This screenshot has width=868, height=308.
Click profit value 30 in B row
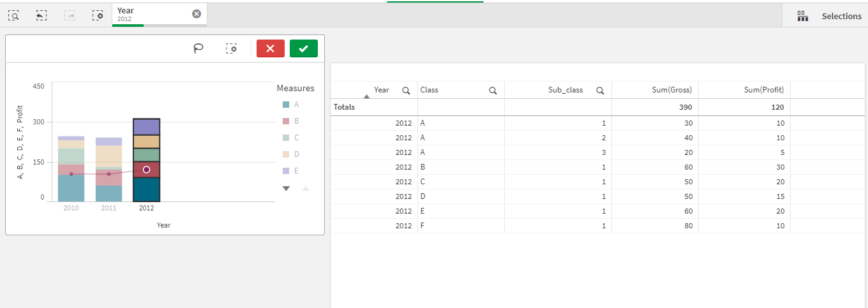click(x=779, y=167)
